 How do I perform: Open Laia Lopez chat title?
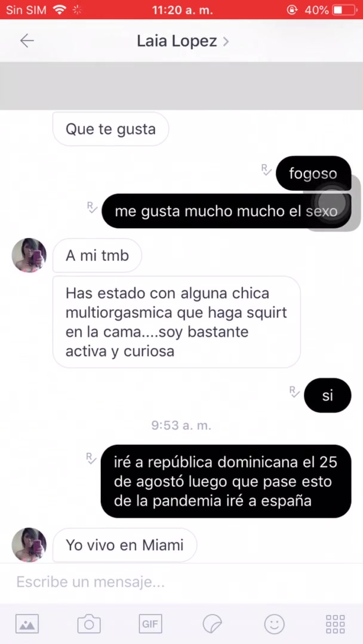[177, 41]
